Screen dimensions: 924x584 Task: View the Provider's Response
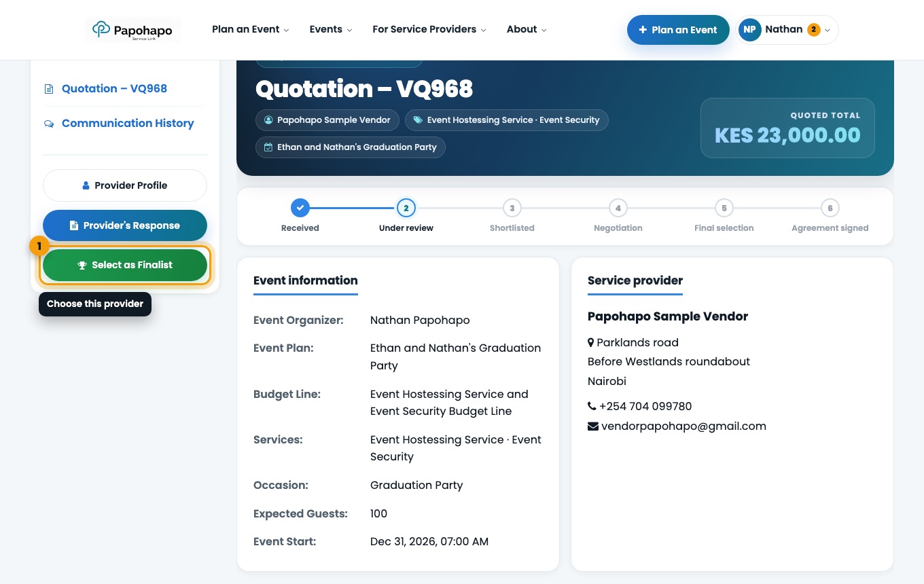pos(125,225)
